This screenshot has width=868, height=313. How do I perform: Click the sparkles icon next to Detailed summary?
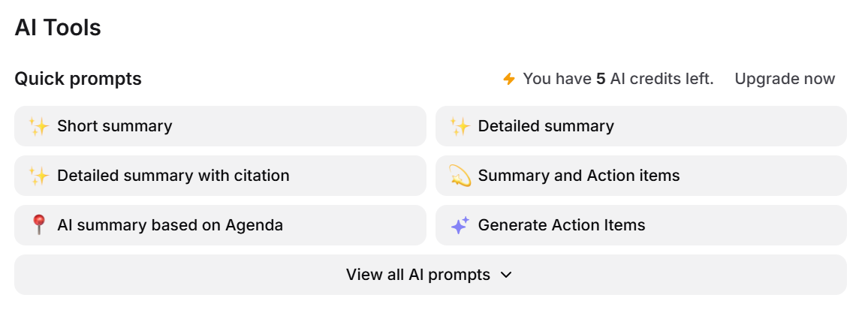460,126
